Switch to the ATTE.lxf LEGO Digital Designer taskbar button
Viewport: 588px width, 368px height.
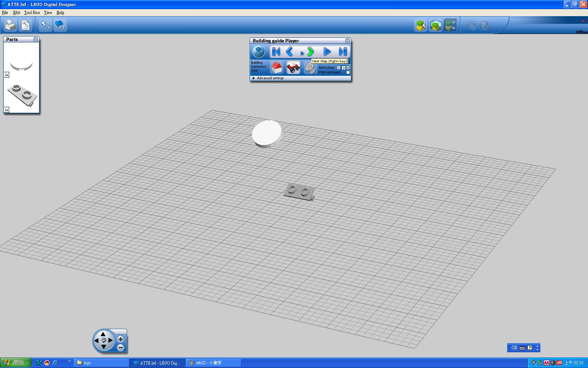click(x=157, y=363)
